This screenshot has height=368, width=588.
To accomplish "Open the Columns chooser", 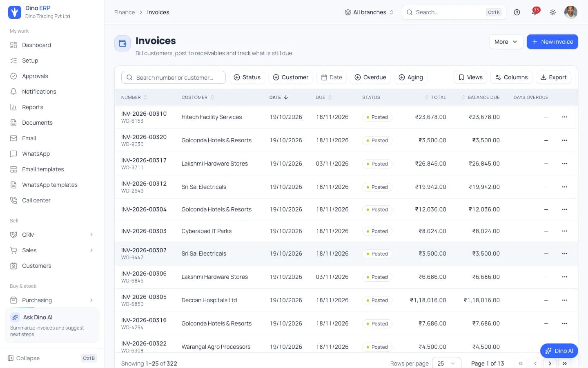I will coord(511,77).
